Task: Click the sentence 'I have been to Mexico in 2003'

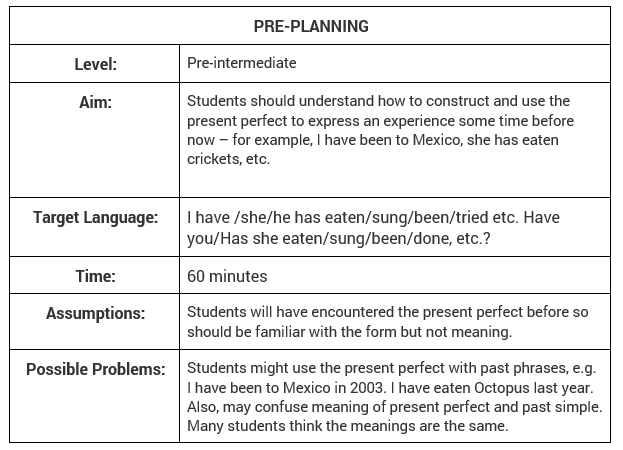Action: click(283, 388)
